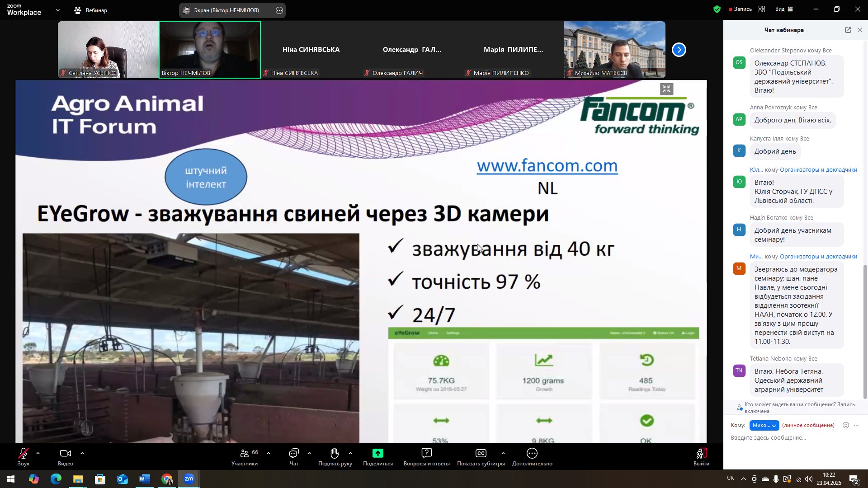Show next participants with arrow button
This screenshot has height=488, width=868.
pyautogui.click(x=679, y=50)
